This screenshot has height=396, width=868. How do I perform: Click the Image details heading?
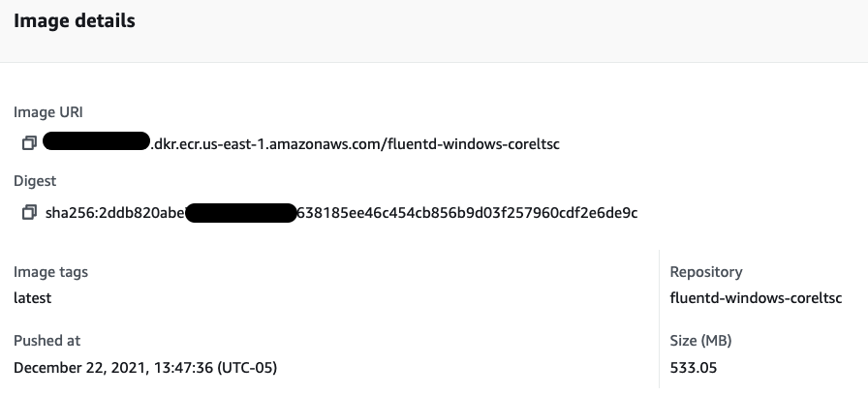tap(75, 20)
